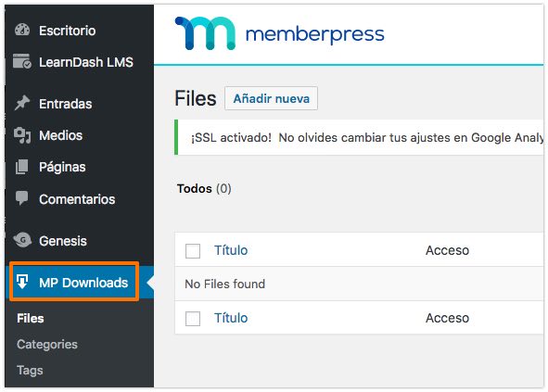
Task: Click the LearnDash LMS sidebar icon
Action: pyautogui.click(x=22, y=61)
